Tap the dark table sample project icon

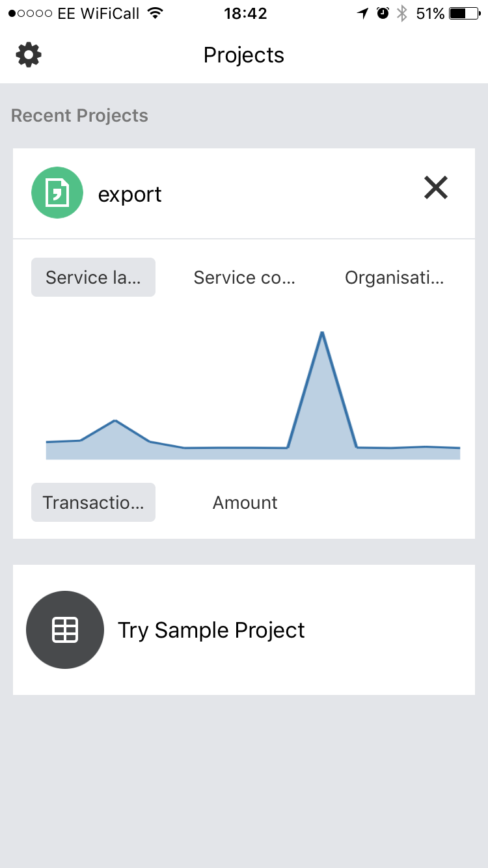tap(65, 630)
